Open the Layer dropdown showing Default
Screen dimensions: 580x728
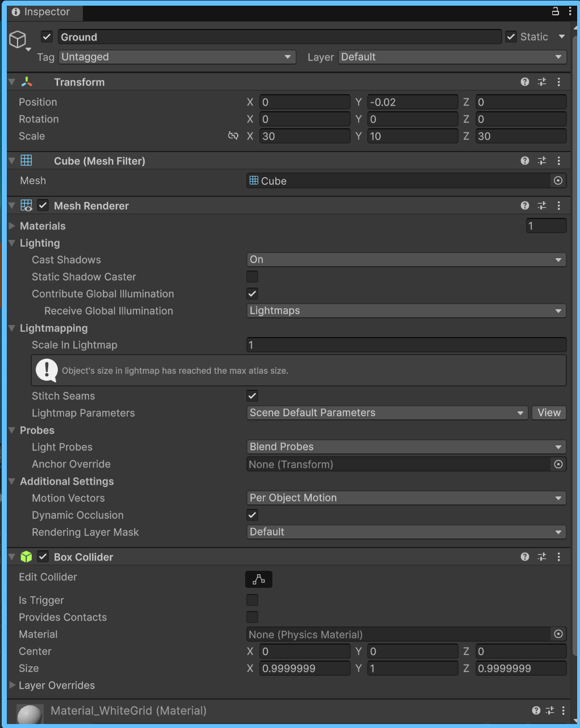[452, 57]
